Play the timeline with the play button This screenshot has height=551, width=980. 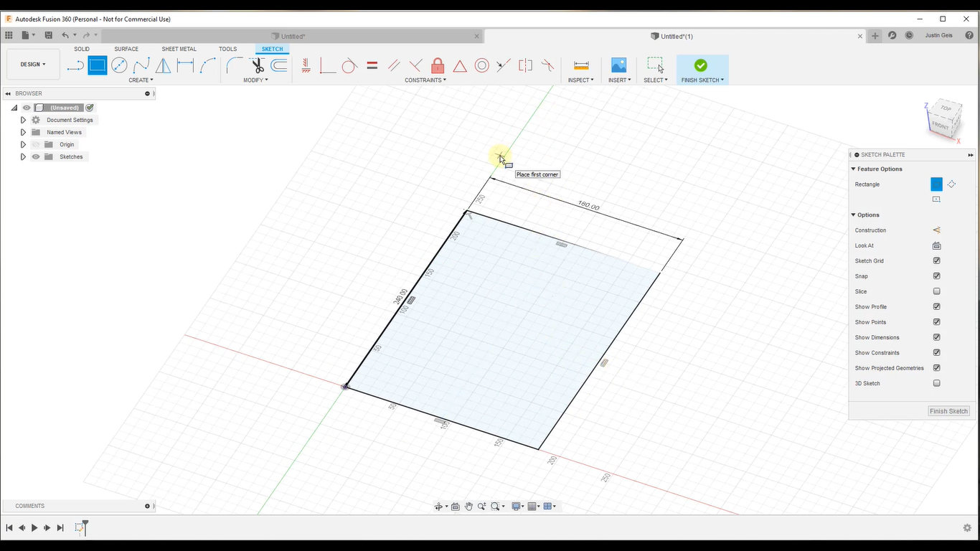pyautogui.click(x=34, y=528)
